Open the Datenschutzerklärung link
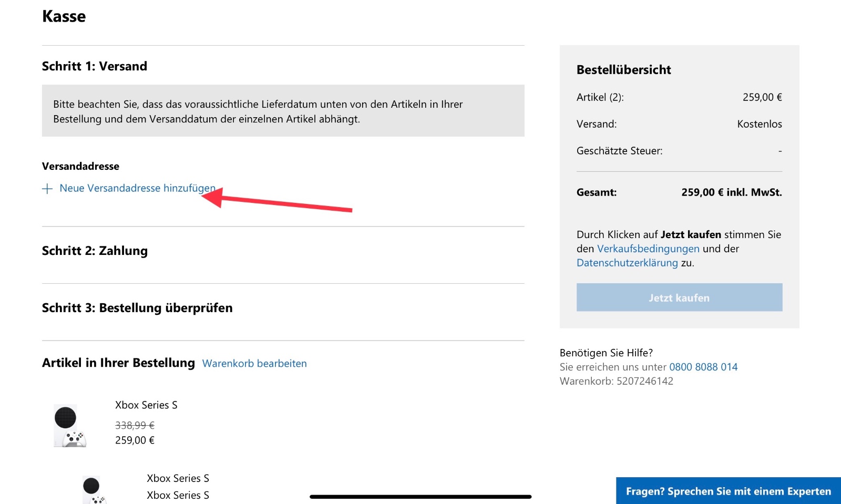Screen dimensions: 841x504 [627, 263]
